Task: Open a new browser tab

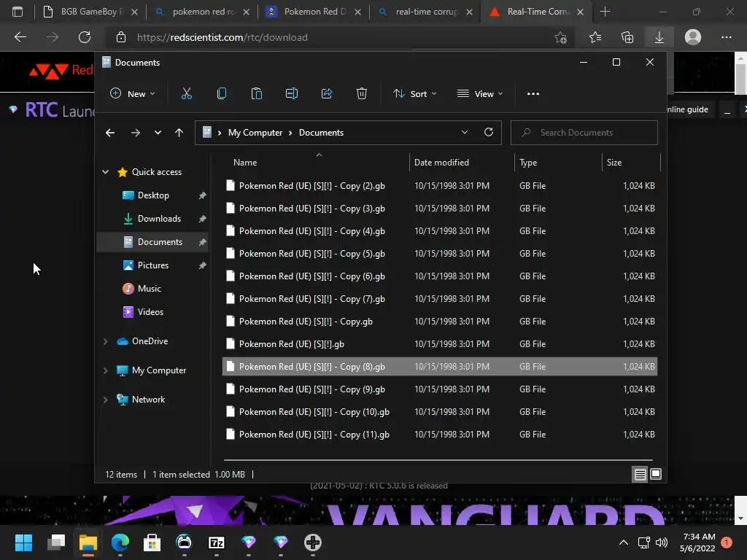Action: [x=605, y=12]
